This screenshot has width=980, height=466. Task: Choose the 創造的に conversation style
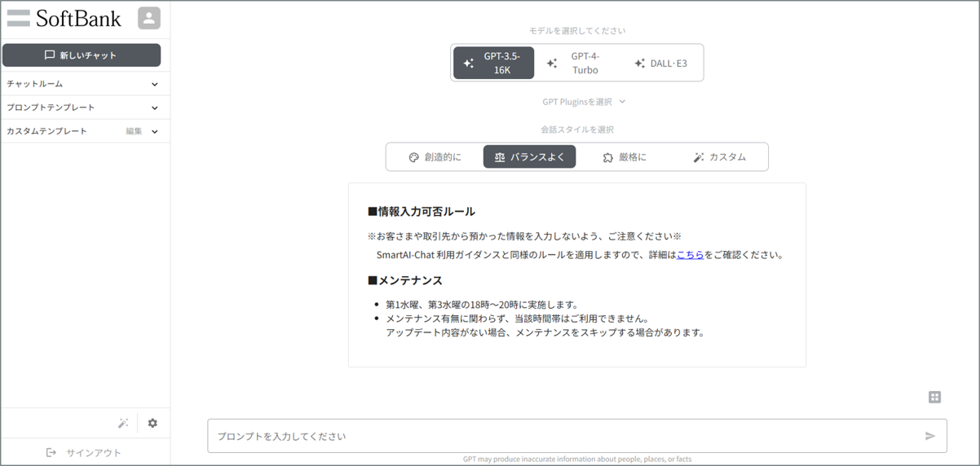click(x=435, y=157)
